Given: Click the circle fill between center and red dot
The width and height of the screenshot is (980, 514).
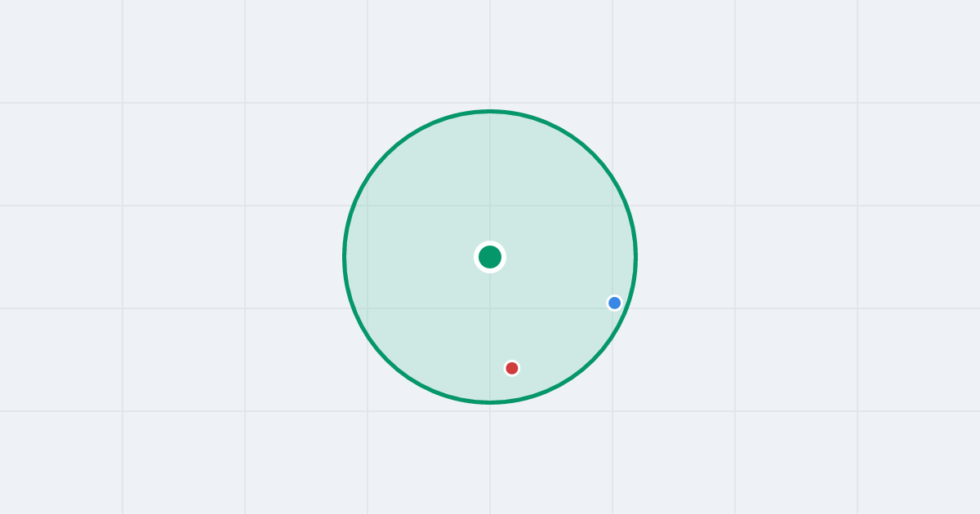Looking at the screenshot, I should click(501, 312).
